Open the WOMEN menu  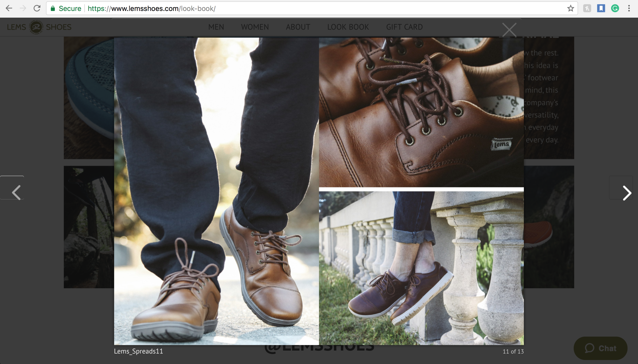click(x=255, y=27)
